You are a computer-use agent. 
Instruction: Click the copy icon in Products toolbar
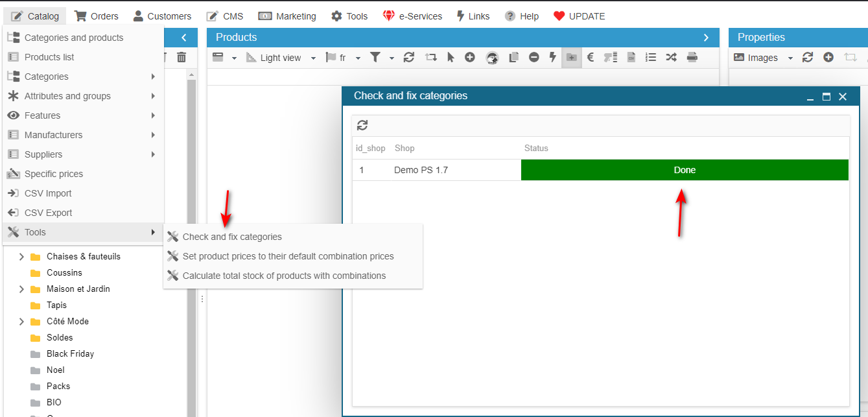click(513, 58)
